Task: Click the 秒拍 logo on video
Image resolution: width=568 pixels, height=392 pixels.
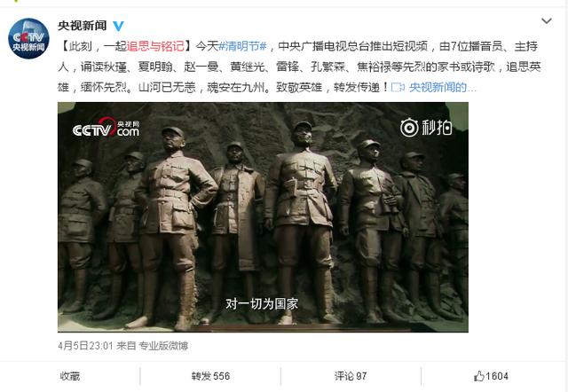Action: pyautogui.click(x=426, y=128)
